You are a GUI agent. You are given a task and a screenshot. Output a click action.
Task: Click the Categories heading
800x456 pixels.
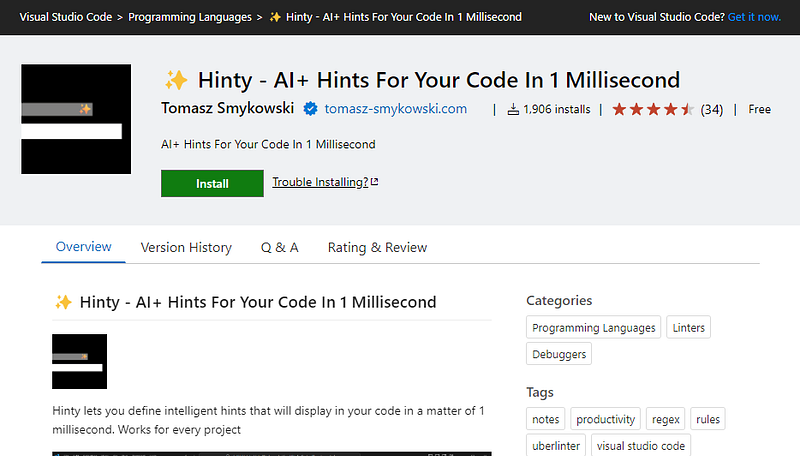[x=559, y=300]
